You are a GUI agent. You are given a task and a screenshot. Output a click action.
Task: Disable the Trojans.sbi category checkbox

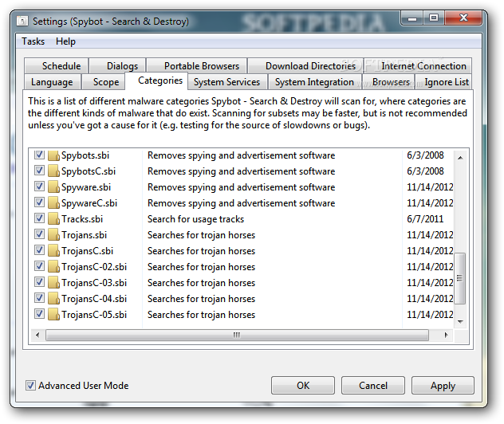(x=39, y=234)
